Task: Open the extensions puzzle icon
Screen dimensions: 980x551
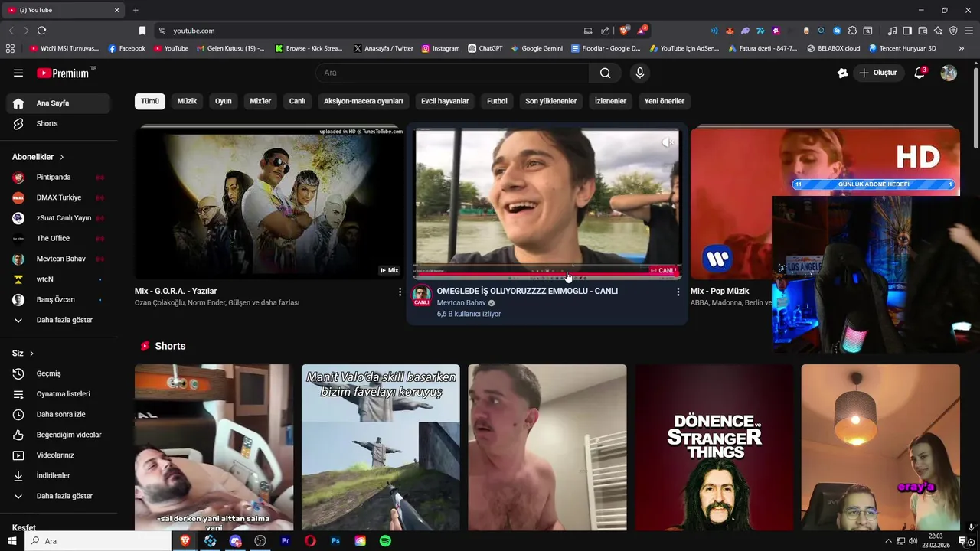Action: pyautogui.click(x=852, y=31)
